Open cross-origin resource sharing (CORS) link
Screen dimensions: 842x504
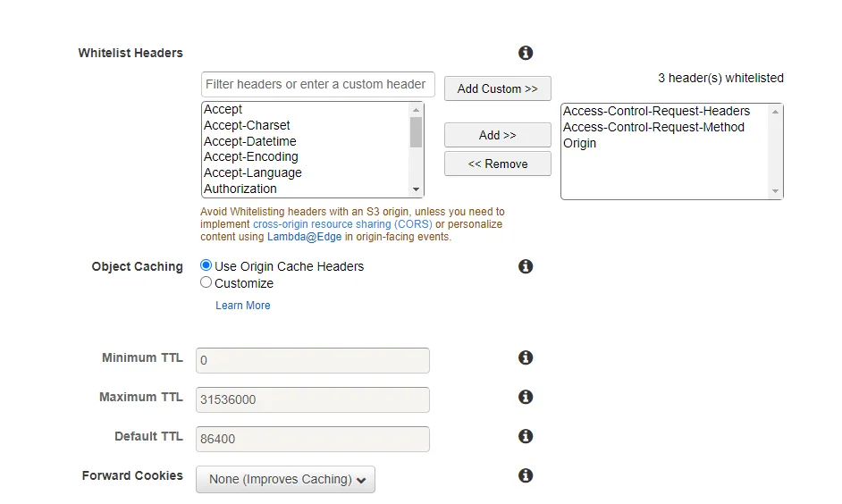[342, 224]
